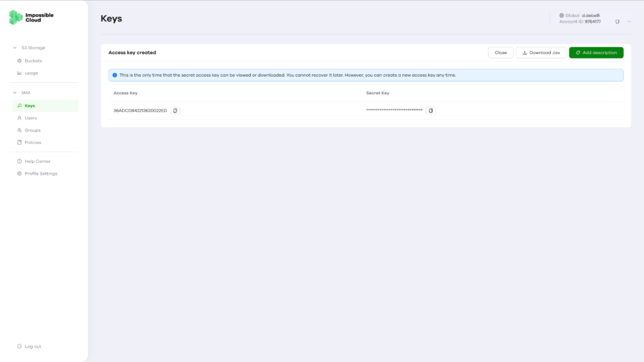The height and width of the screenshot is (362, 644).
Task: Close the access key created panel
Action: coord(501,53)
